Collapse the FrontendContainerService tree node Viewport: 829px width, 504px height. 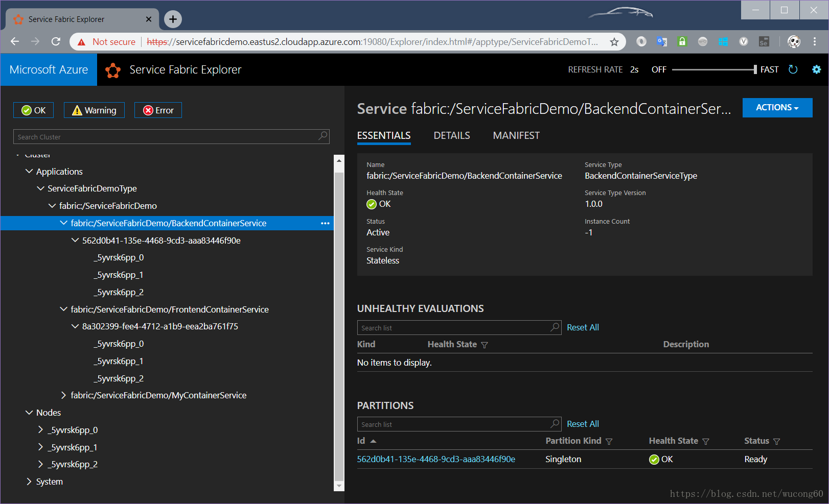63,309
